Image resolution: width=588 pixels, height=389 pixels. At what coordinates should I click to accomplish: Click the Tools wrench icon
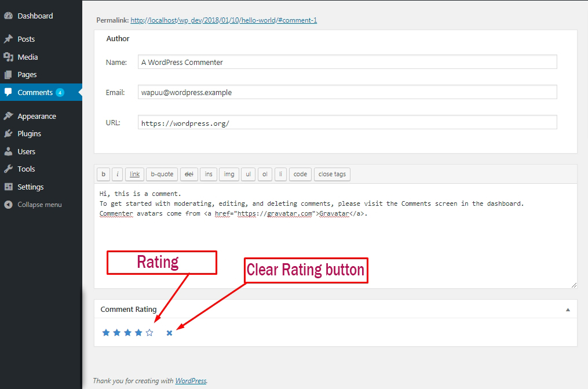[8, 169]
